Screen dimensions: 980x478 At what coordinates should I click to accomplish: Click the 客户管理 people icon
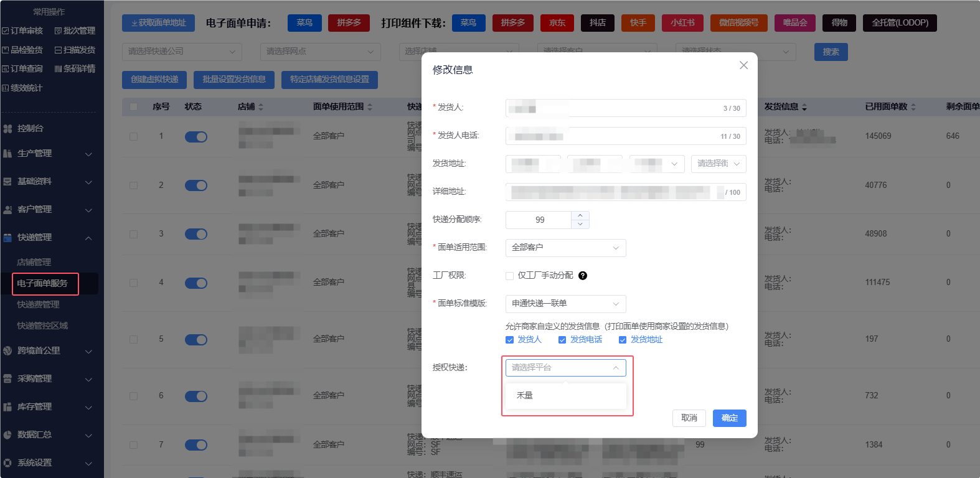pyautogui.click(x=7, y=210)
